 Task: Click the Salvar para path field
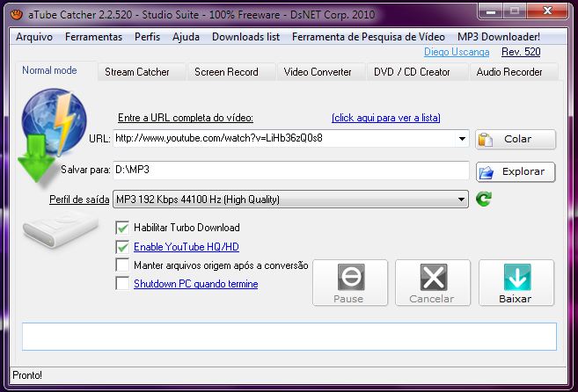click(291, 171)
